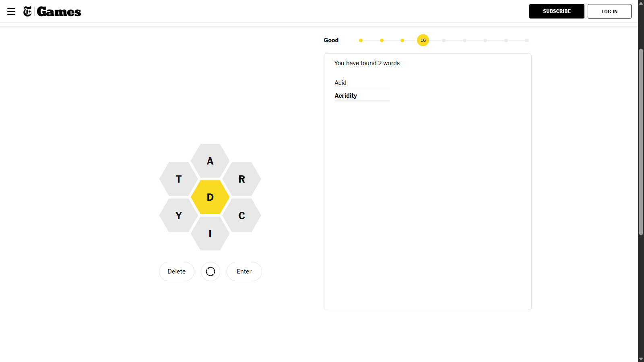Select the hexagon letter I
644x362 pixels.
pos(210,233)
